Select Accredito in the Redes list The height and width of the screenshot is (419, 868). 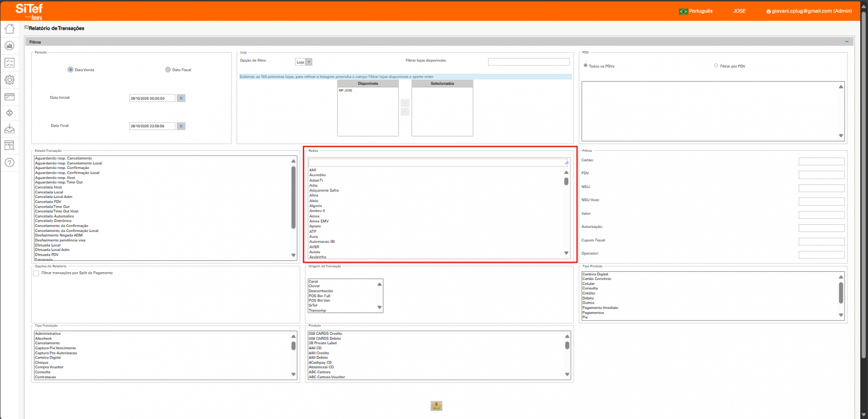tap(318, 175)
